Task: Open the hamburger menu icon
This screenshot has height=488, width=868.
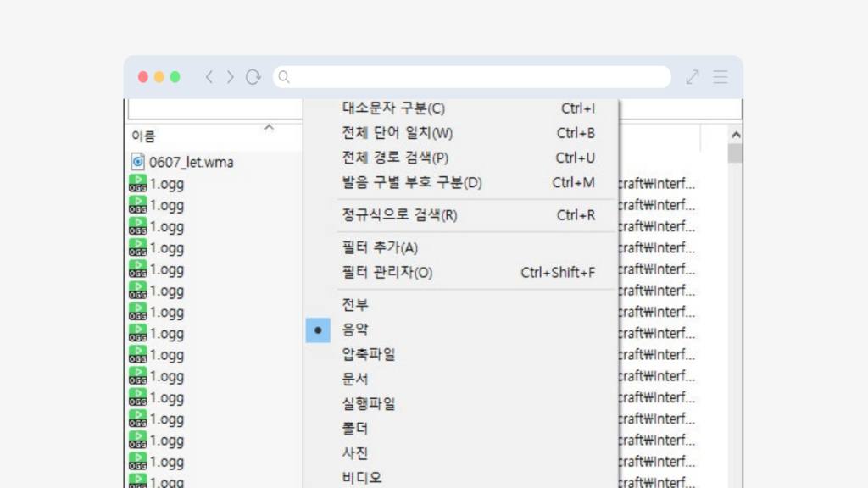Action: click(x=720, y=76)
